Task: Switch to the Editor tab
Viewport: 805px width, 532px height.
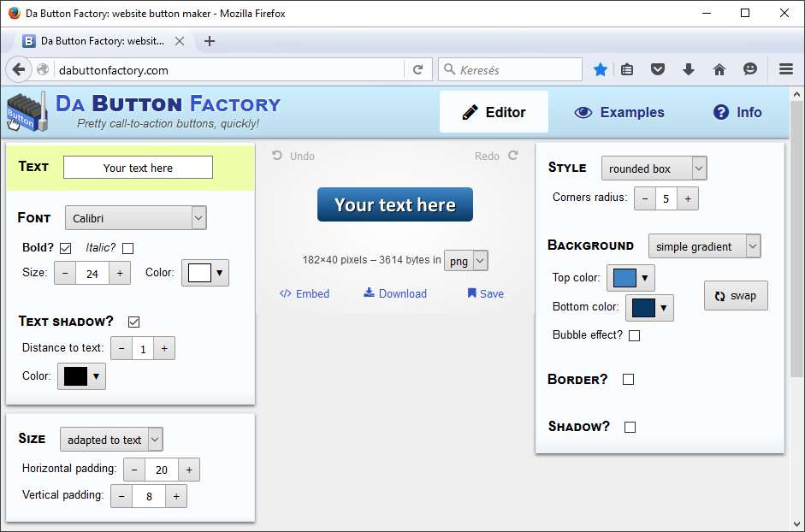Action: 494,112
